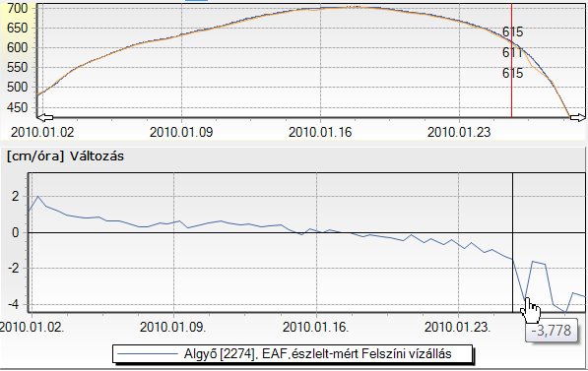Click the red vertical time marker line

pyautogui.click(x=511, y=60)
